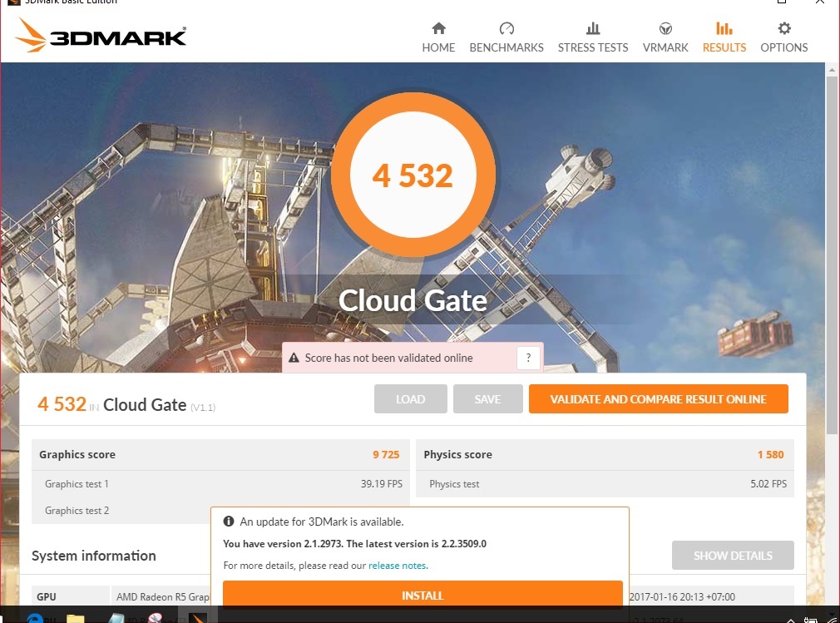Click the 5.02 FPS value
The height and width of the screenshot is (623, 840).
click(768, 484)
